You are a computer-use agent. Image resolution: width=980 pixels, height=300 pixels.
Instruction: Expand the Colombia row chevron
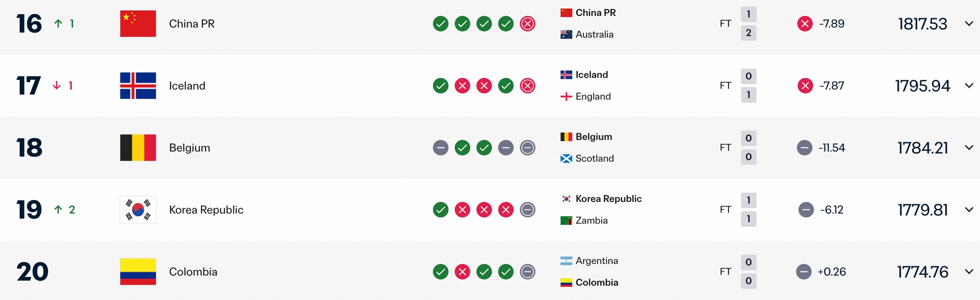(969, 272)
